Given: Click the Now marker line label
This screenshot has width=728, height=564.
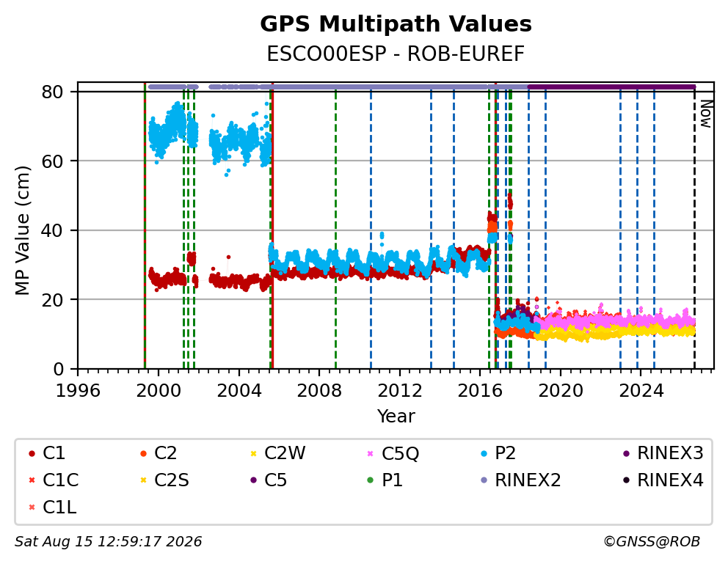Looking at the screenshot, I should coord(706,114).
